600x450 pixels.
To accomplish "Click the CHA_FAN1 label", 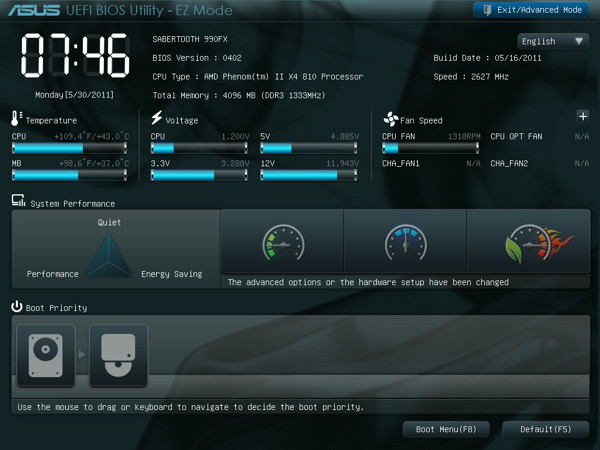I will (x=401, y=163).
